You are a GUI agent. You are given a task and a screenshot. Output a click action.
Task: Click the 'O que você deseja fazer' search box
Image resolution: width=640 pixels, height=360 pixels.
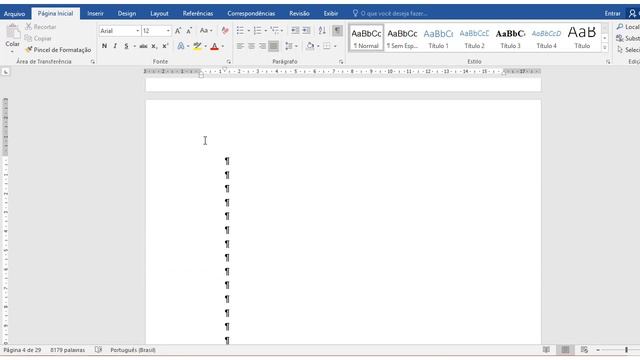(x=393, y=13)
